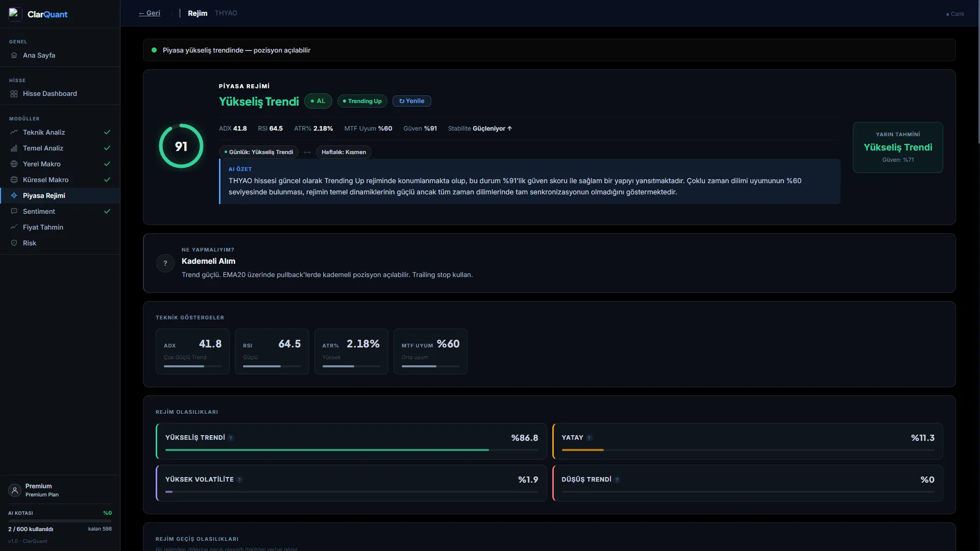Open the Yarın Tahmini forecast card
This screenshot has height=551, width=980.
(x=898, y=147)
